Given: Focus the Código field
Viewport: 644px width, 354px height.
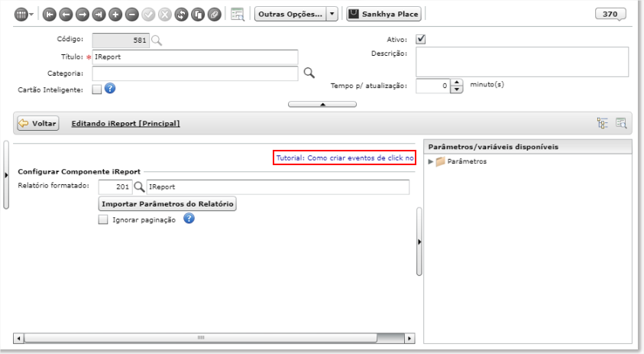Looking at the screenshot, I should point(121,41).
